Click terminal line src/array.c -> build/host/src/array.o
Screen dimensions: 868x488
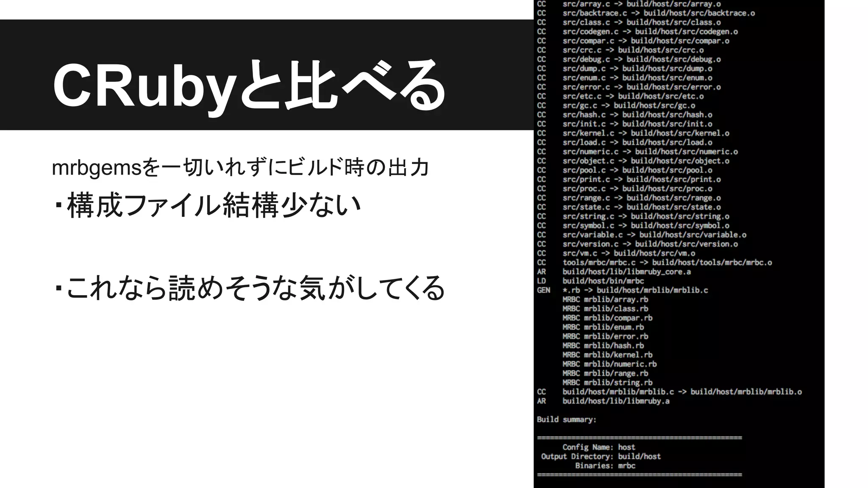[x=629, y=4]
